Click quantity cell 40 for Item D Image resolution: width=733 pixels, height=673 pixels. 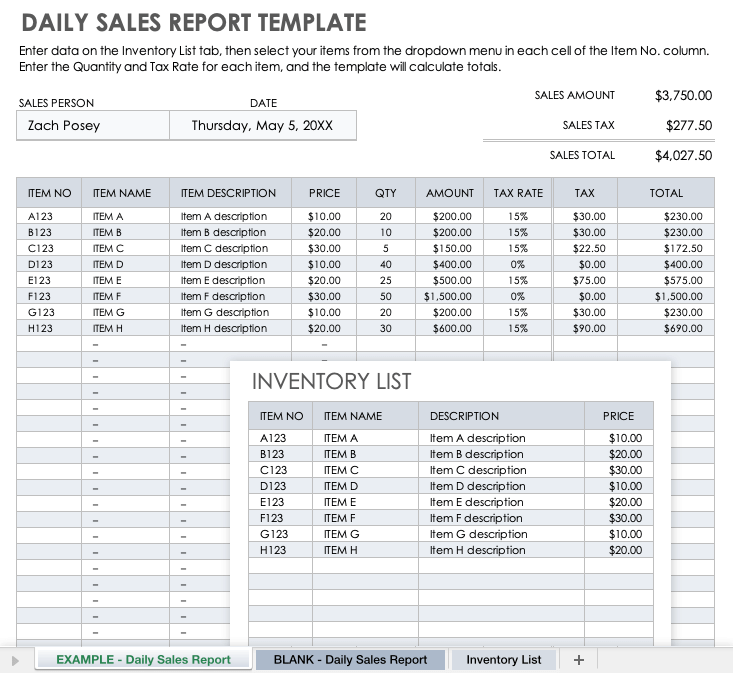tap(385, 264)
